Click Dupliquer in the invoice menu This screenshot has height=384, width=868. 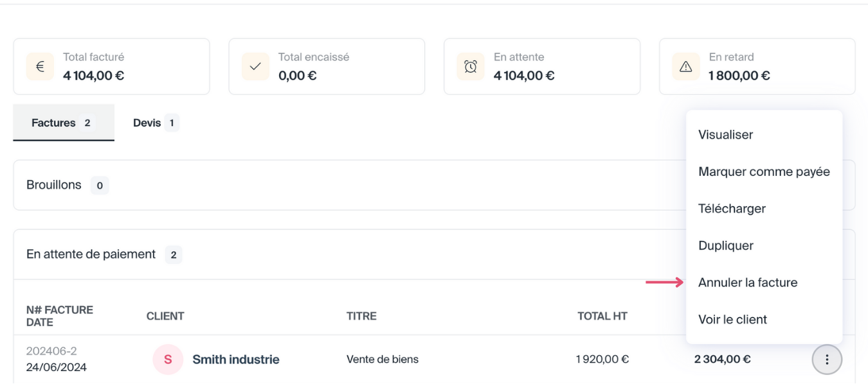coord(726,246)
